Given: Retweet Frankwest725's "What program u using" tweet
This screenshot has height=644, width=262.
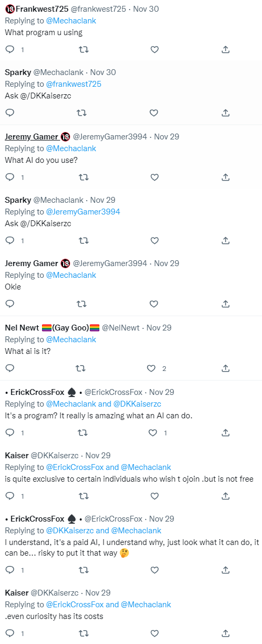Looking at the screenshot, I should point(83,49).
